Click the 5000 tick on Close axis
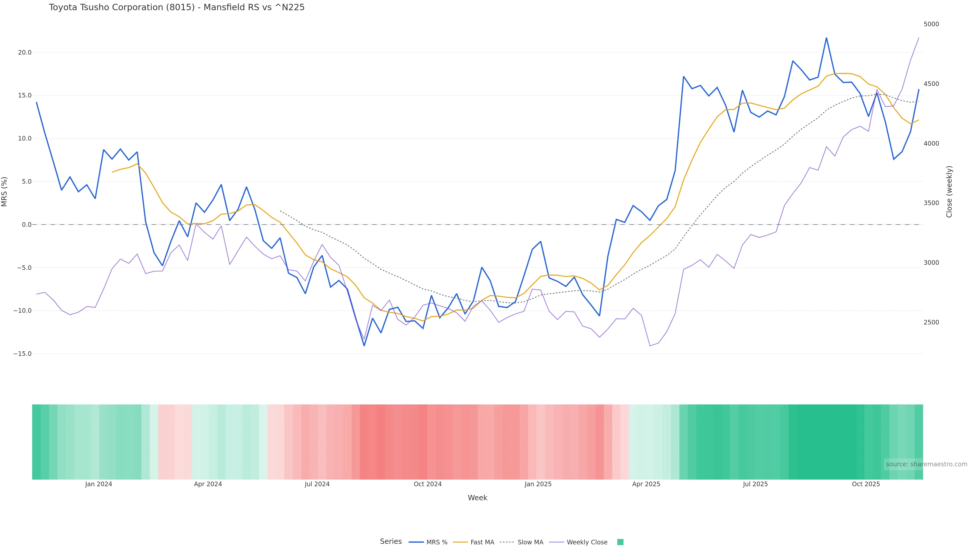 tap(931, 24)
